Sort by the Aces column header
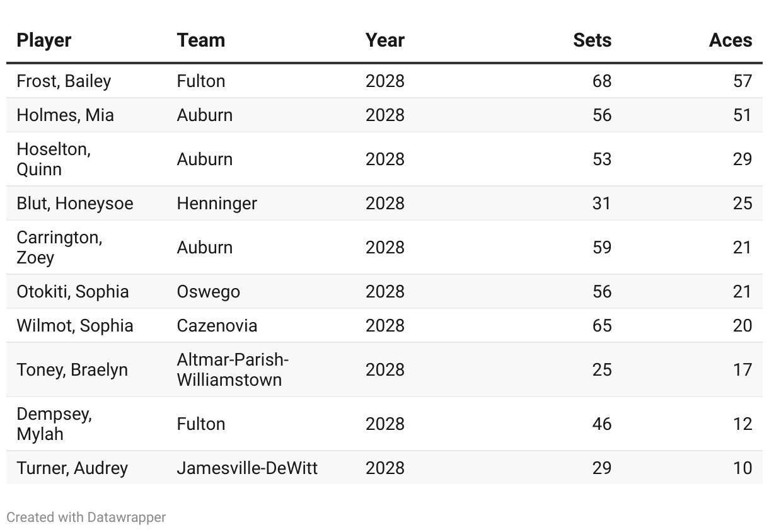The height and width of the screenshot is (532, 769). coord(730,40)
